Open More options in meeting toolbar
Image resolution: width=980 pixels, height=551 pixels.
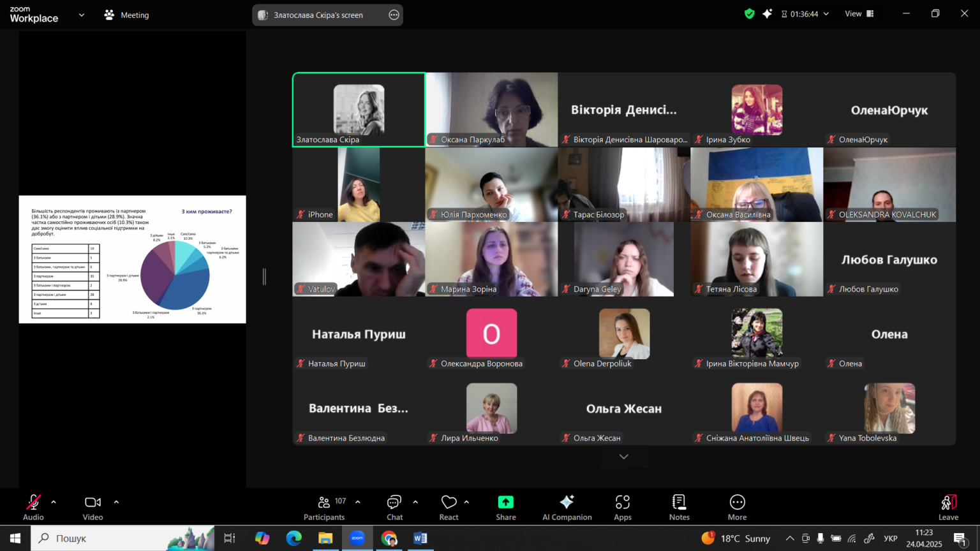[x=737, y=508]
